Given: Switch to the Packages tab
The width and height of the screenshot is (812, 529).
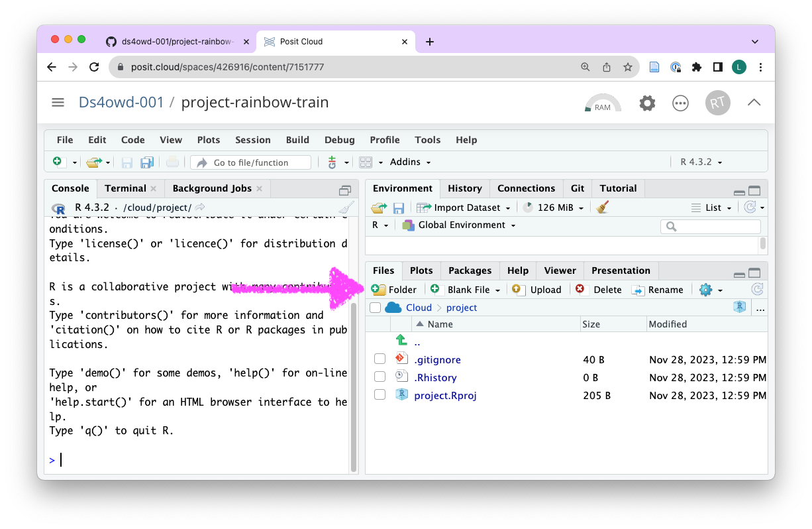Looking at the screenshot, I should tap(470, 270).
